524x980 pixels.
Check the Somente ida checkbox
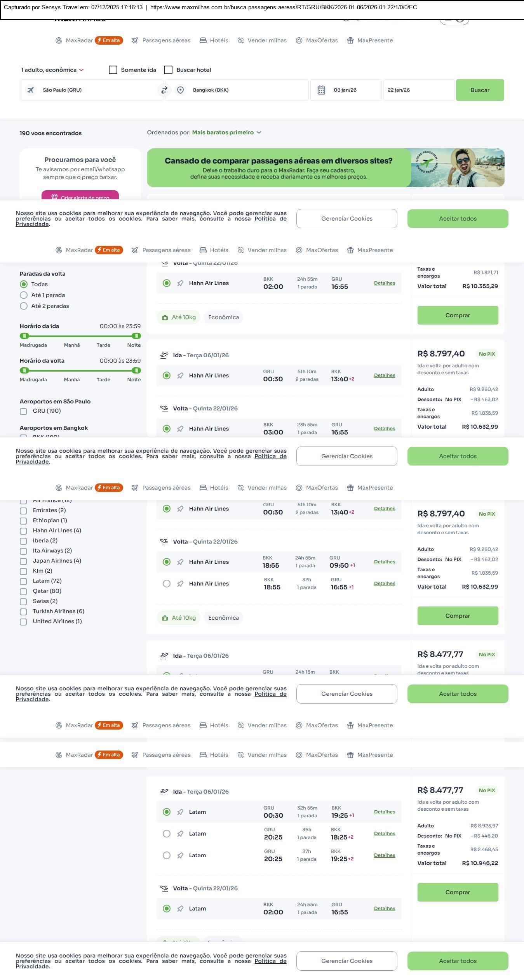click(x=113, y=70)
